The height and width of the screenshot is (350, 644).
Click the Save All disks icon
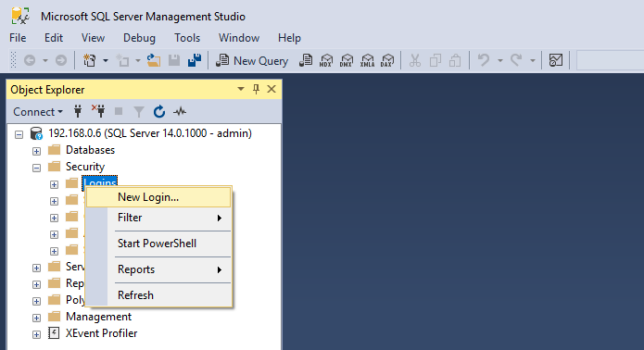tap(195, 60)
